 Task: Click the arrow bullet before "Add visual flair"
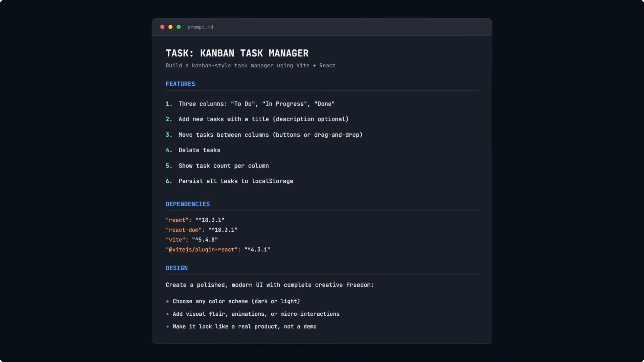[167, 314]
